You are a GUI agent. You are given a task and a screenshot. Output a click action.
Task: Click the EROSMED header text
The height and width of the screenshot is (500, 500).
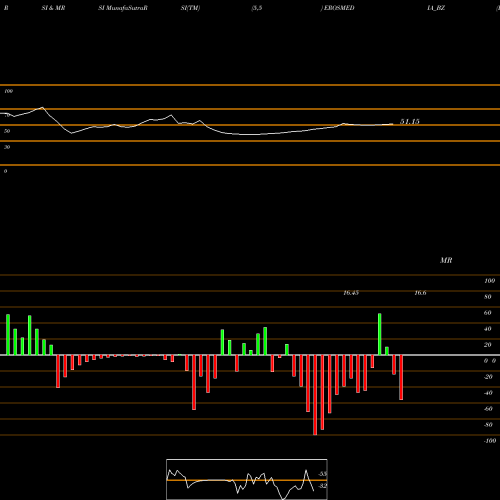[x=339, y=8]
